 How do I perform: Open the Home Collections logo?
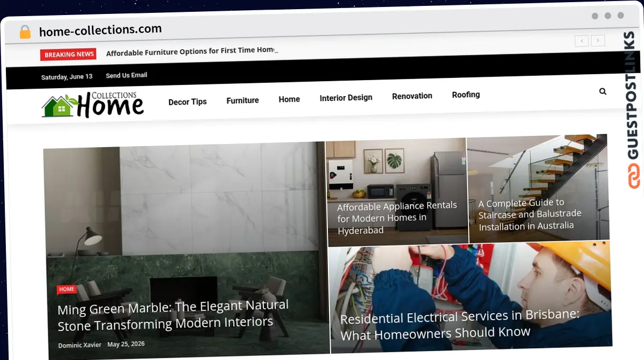tap(93, 104)
